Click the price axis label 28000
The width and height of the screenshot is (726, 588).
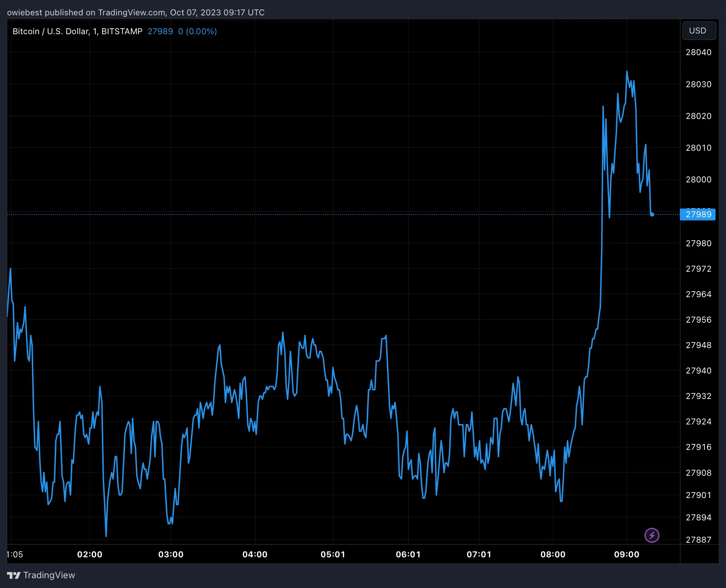point(698,180)
